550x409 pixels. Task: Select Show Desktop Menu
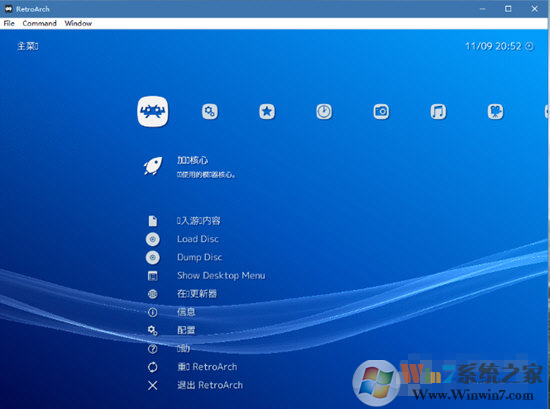(221, 276)
